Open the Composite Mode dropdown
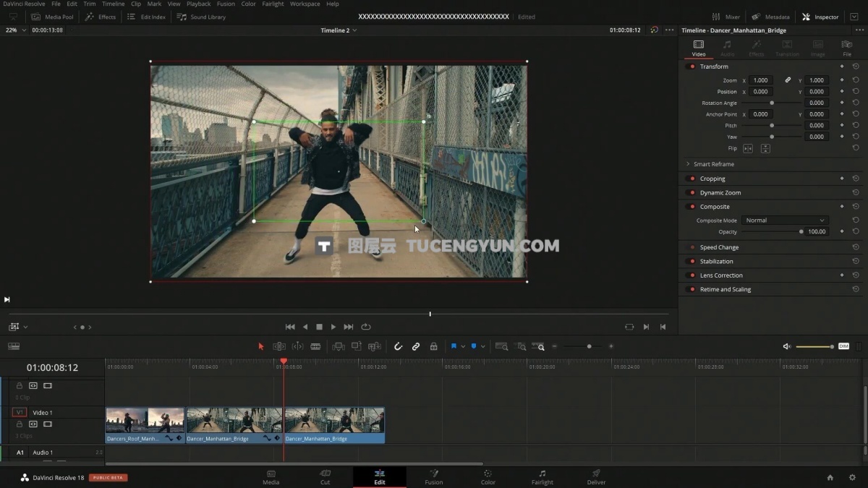Image resolution: width=868 pixels, height=488 pixels. pos(784,221)
